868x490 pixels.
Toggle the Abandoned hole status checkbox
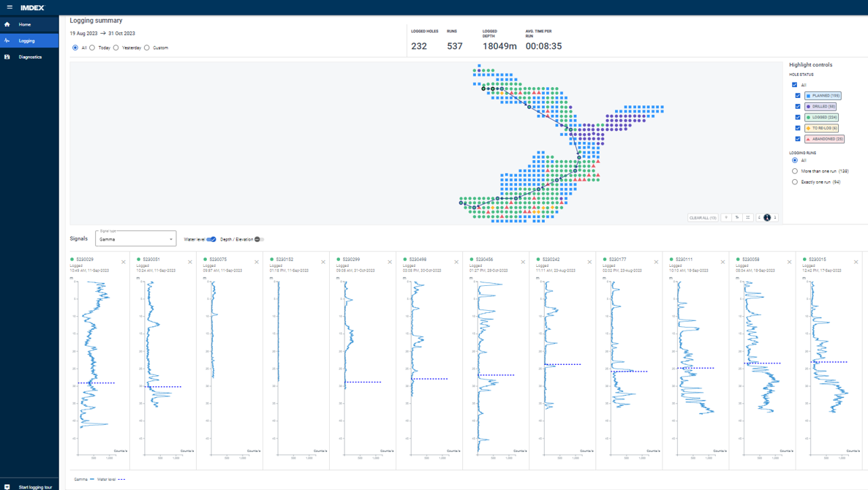[798, 139]
